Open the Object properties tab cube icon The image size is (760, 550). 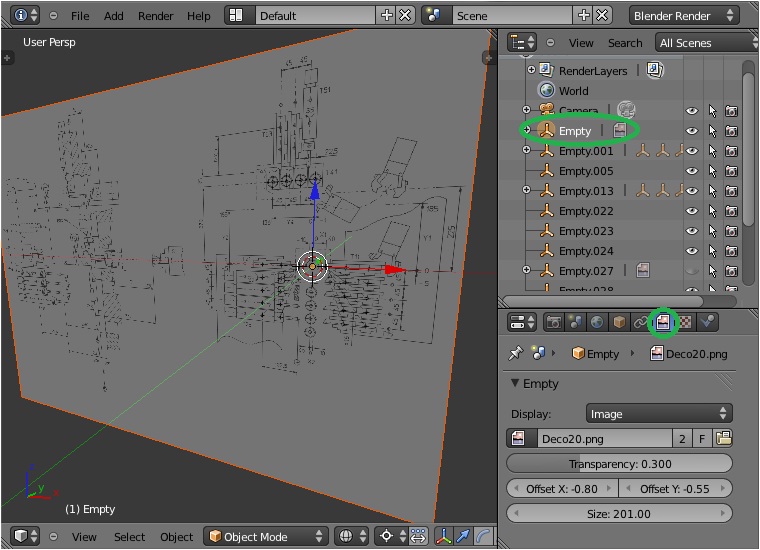619,322
